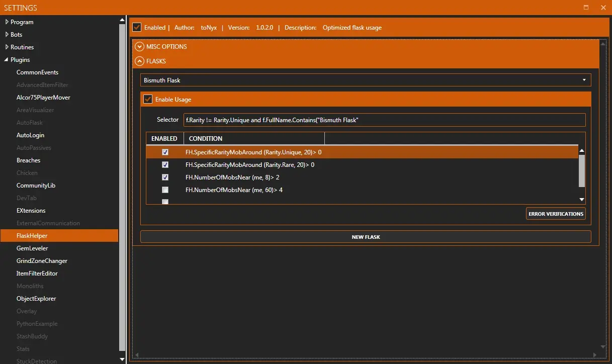
Task: Select GemLeveler plugin in sidebar
Action: pyautogui.click(x=32, y=248)
